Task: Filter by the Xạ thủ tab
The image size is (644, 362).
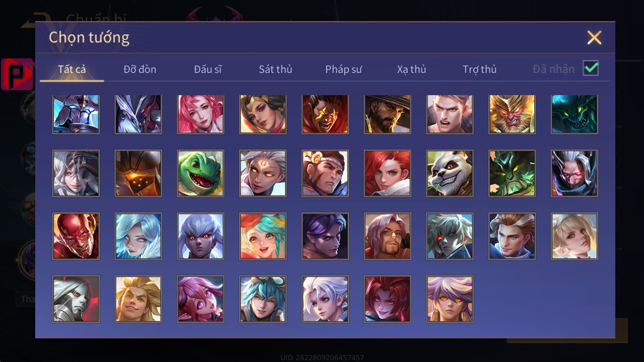Action: pos(411,69)
